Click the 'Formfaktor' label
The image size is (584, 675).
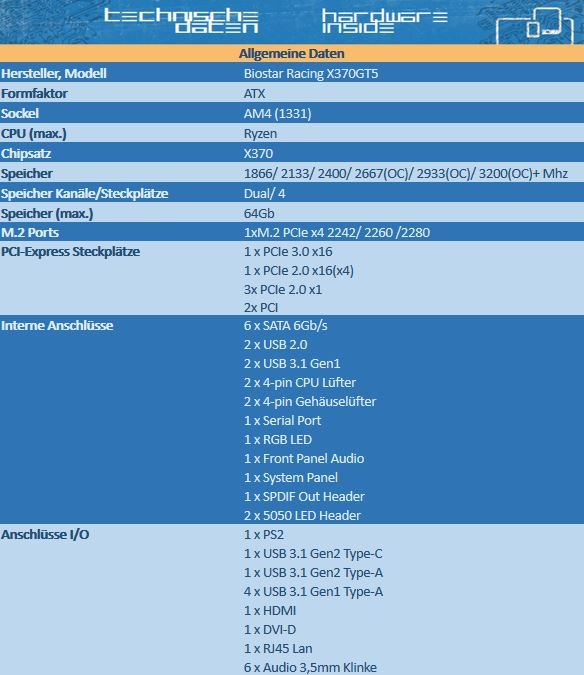pos(34,93)
